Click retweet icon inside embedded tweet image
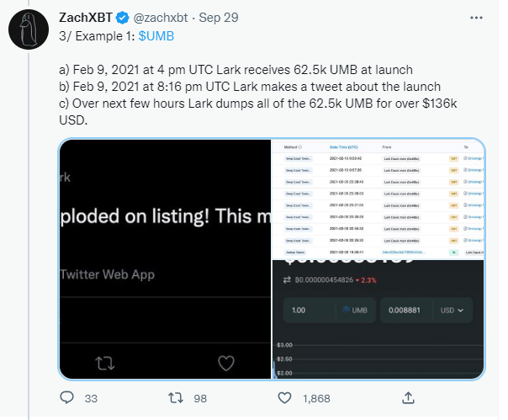This screenshot has width=508, height=420. pos(106,363)
